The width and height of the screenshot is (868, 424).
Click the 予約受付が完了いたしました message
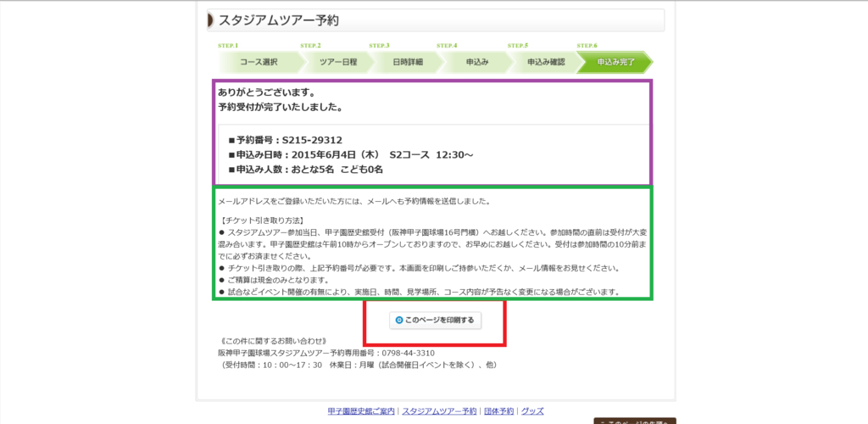click(x=280, y=108)
